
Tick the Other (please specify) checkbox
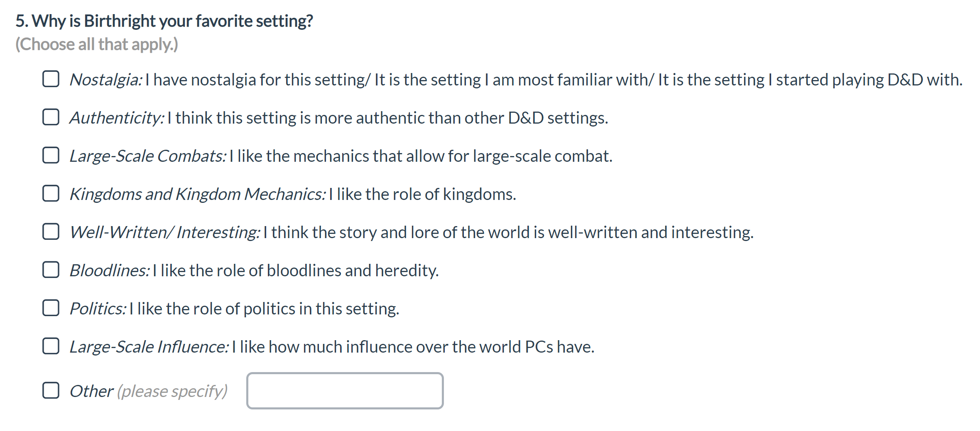[x=51, y=390]
